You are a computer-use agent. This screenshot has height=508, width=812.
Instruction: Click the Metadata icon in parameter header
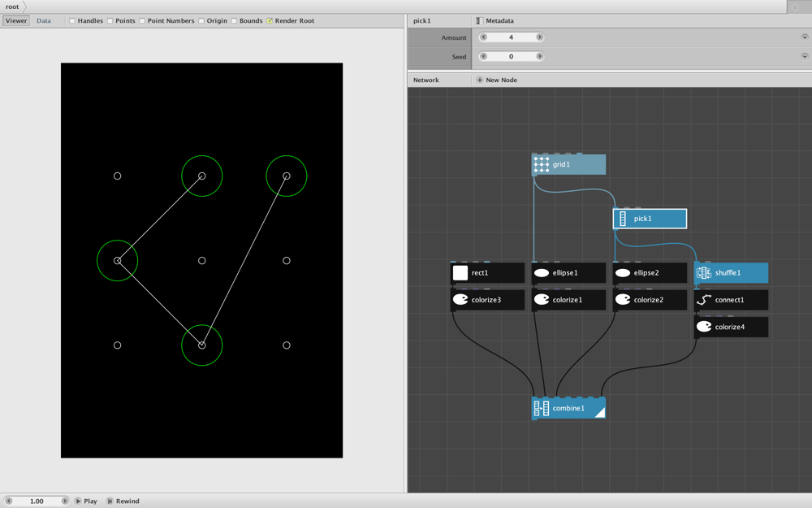(480, 21)
